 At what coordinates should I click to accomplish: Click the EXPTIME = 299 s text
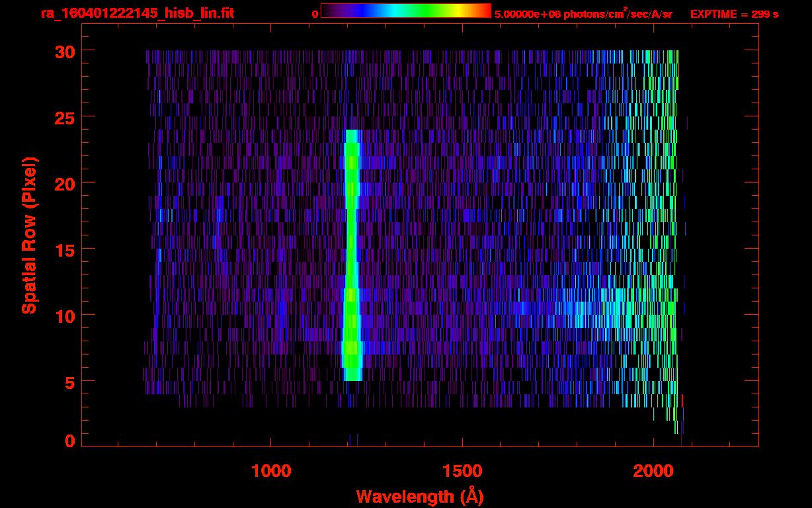pos(734,14)
